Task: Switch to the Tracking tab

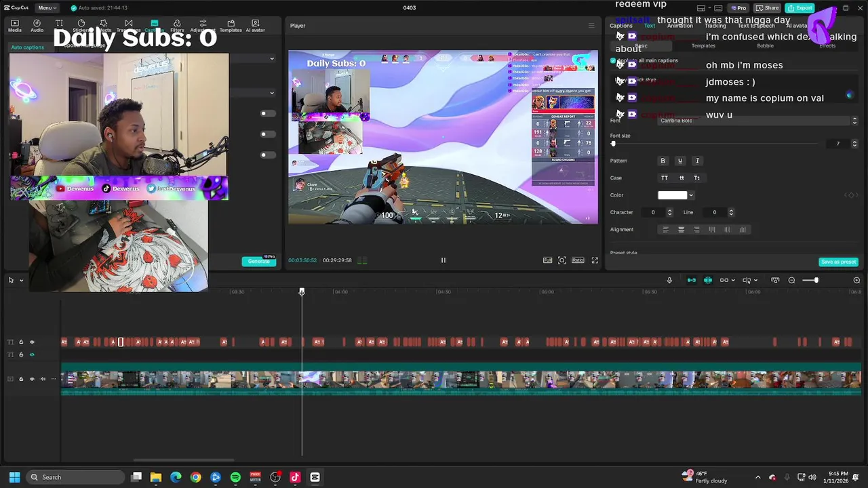Action: pos(715,26)
